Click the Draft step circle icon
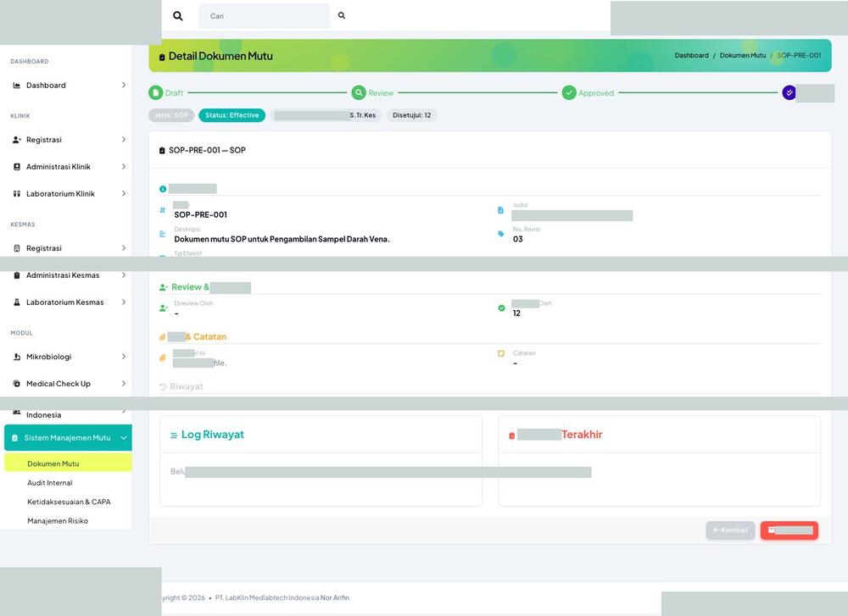 pyautogui.click(x=156, y=93)
